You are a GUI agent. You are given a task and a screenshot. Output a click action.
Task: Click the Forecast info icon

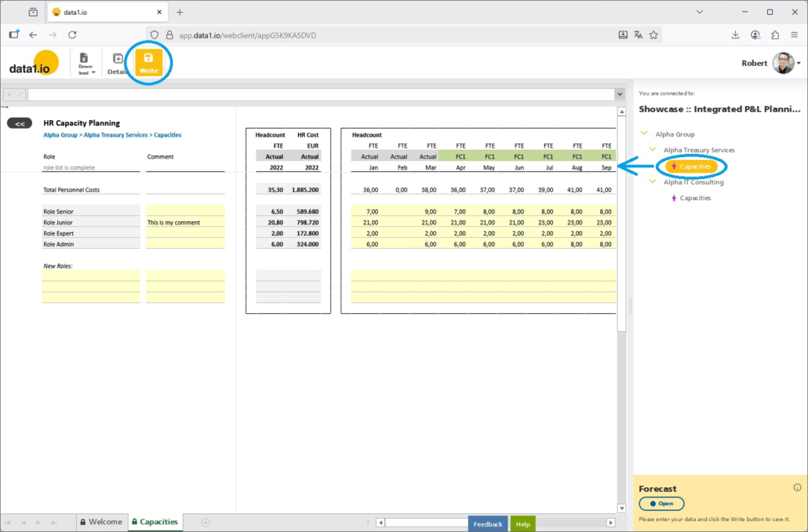[797, 487]
